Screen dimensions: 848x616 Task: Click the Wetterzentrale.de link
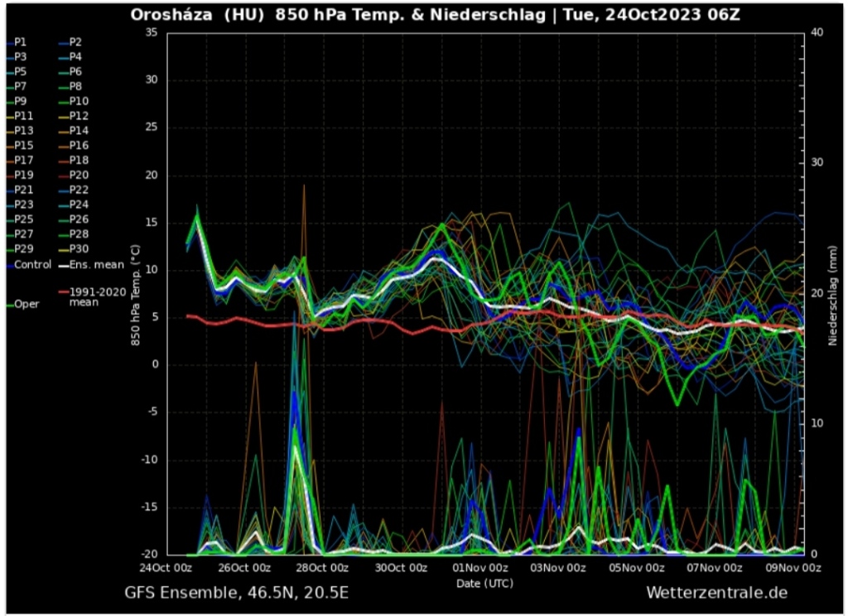(717, 593)
